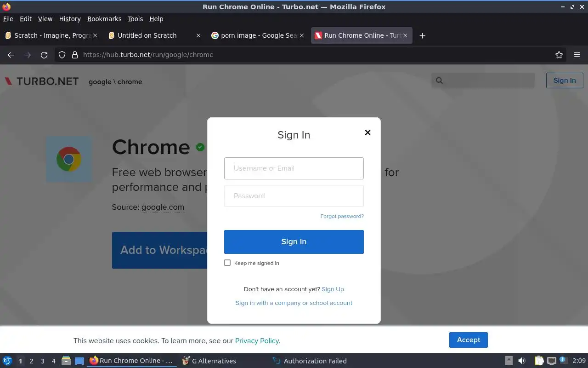Click the show desktop taskbar icon

pyautogui.click(x=79, y=361)
